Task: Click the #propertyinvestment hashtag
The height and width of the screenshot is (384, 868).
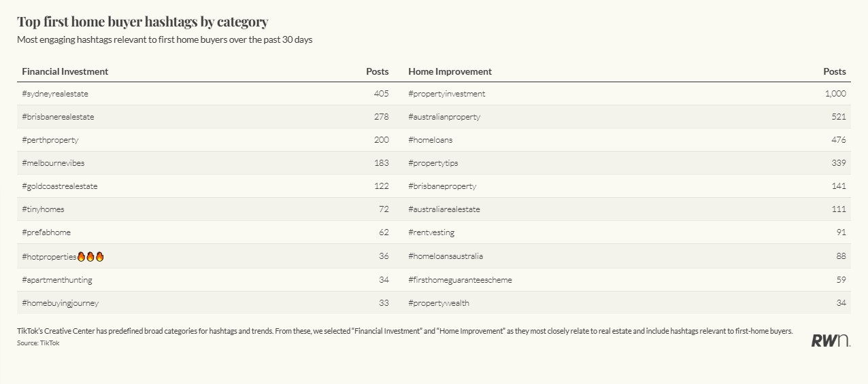Action: click(x=447, y=94)
